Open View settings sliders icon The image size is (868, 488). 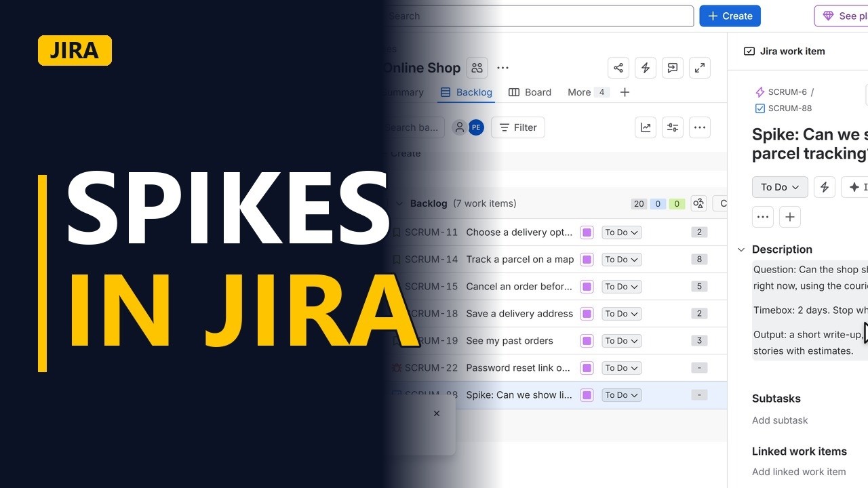[x=672, y=127]
